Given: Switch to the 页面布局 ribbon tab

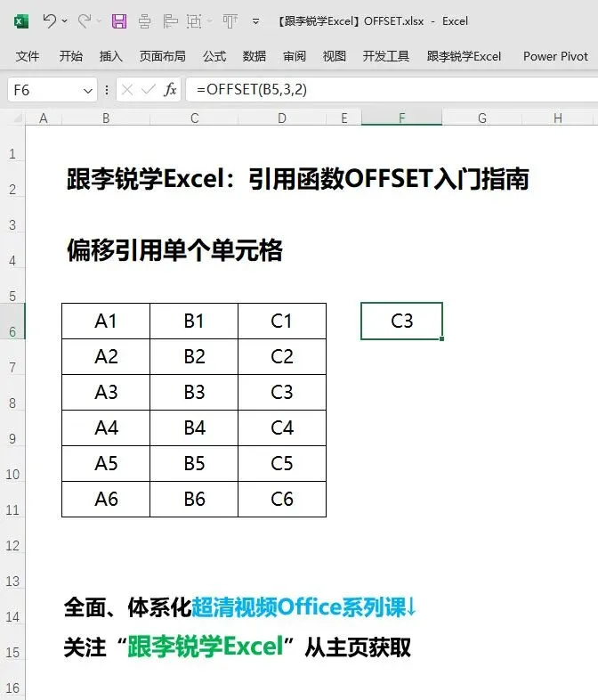Looking at the screenshot, I should coord(162,56).
